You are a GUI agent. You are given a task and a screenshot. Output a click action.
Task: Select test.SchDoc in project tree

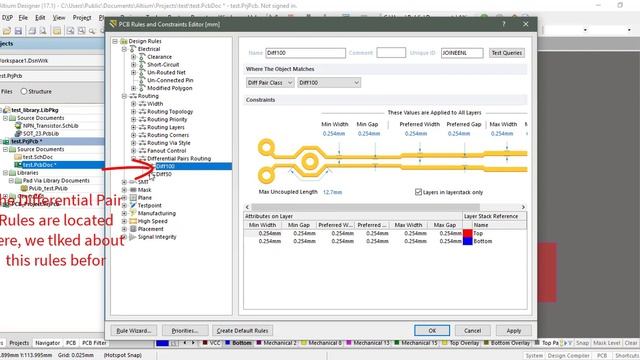(38, 157)
